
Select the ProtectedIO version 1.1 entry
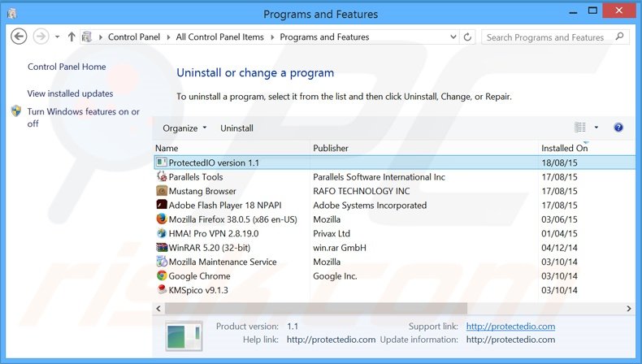point(394,162)
